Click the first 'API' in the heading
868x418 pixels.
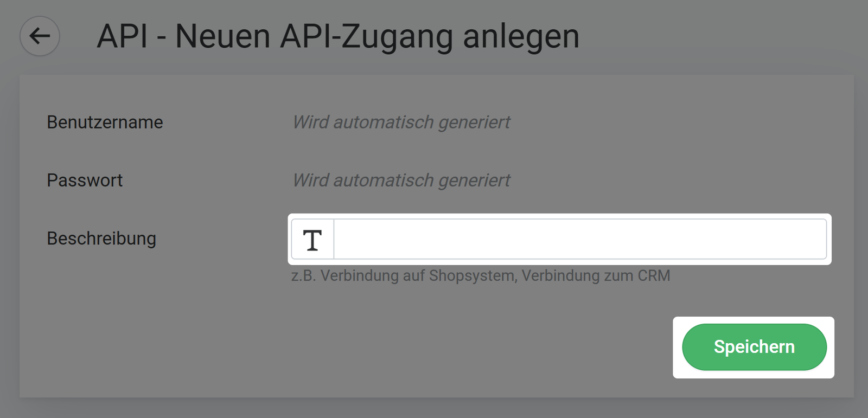click(x=122, y=37)
